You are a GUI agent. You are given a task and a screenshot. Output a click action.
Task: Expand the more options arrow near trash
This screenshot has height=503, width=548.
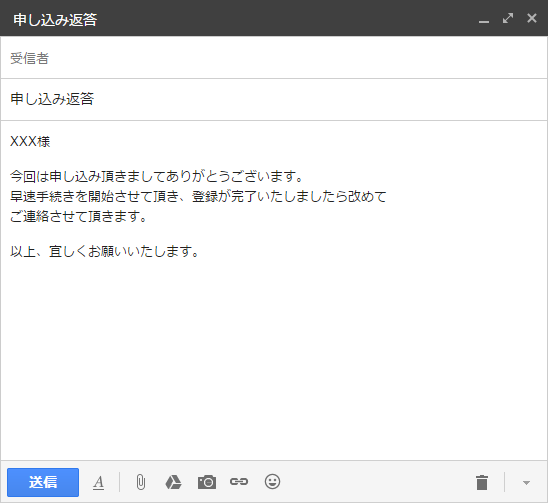526,483
